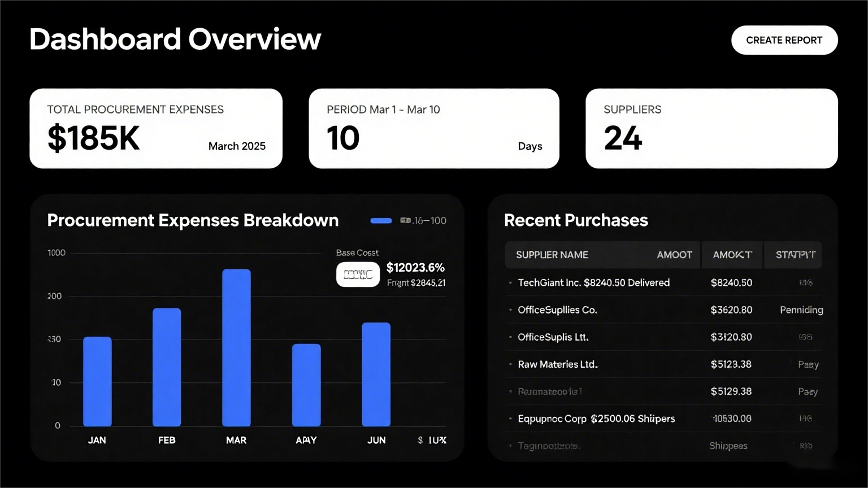Screen dimensions: 868x488
Task: Click the blue legend swatch in chart header
Action: point(381,221)
